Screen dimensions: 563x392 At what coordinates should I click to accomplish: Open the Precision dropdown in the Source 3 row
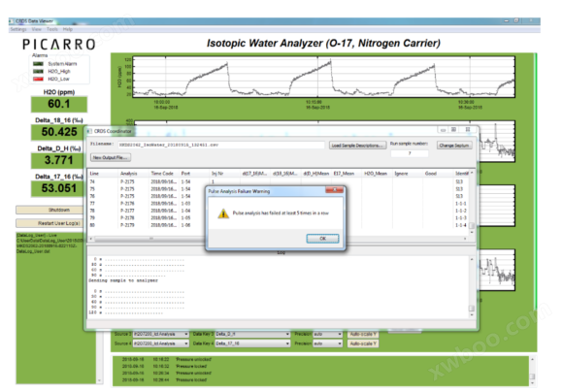tap(328, 334)
